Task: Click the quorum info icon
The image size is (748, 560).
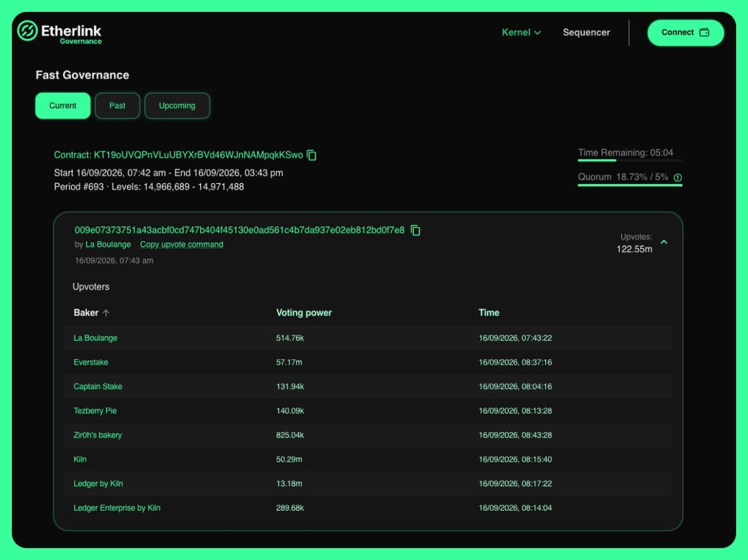Action: [x=678, y=178]
